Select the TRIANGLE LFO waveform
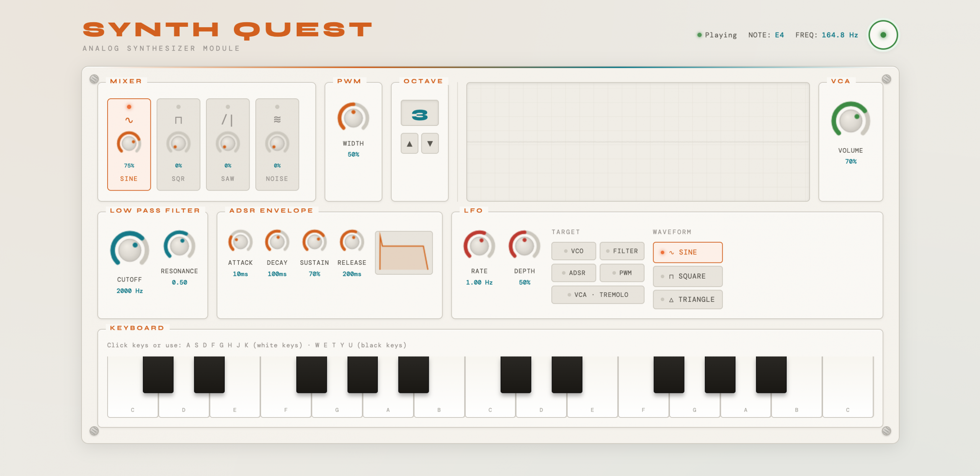Image resolution: width=980 pixels, height=476 pixels. coord(688,300)
